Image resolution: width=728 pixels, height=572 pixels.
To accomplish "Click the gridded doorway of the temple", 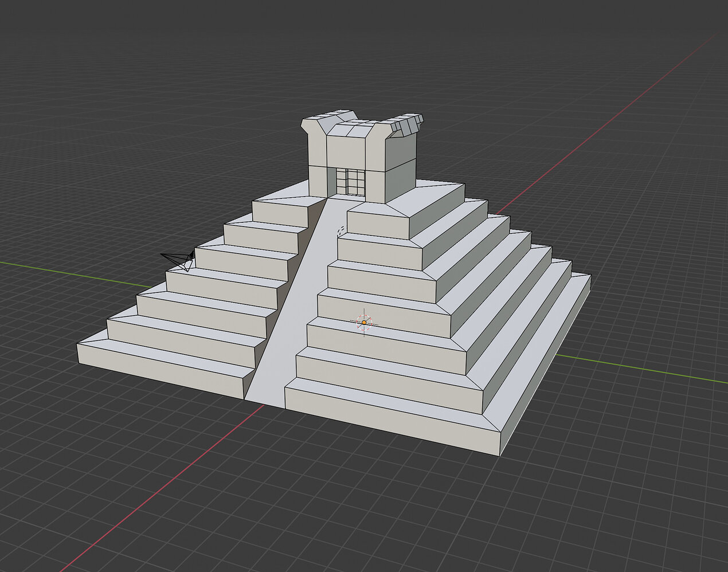I will 350,182.
